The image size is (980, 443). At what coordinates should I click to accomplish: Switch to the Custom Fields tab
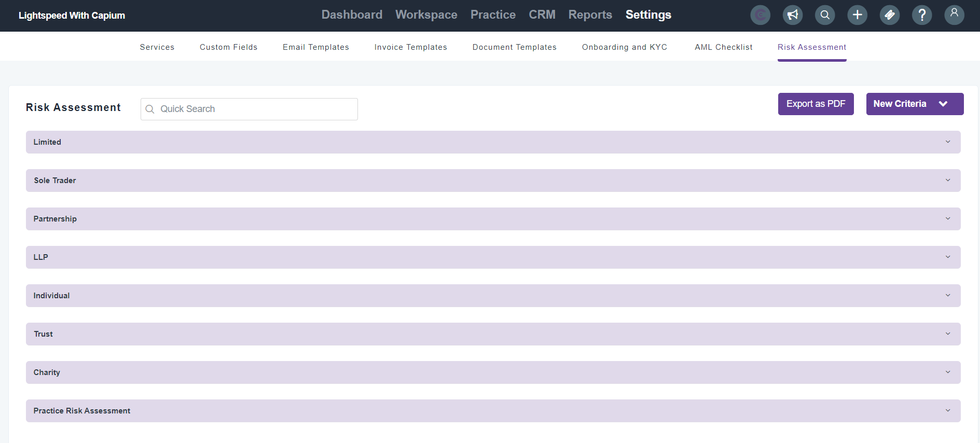229,47
